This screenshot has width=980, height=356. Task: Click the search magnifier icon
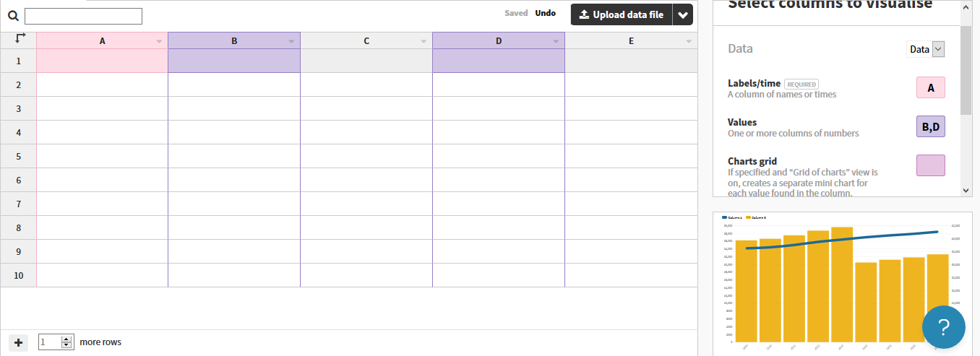click(x=13, y=16)
